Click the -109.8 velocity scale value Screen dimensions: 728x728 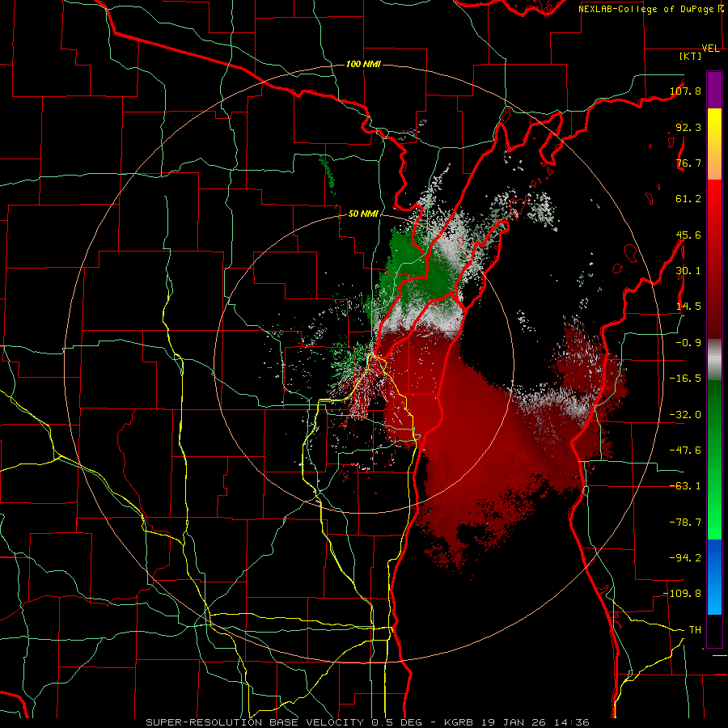point(683,594)
